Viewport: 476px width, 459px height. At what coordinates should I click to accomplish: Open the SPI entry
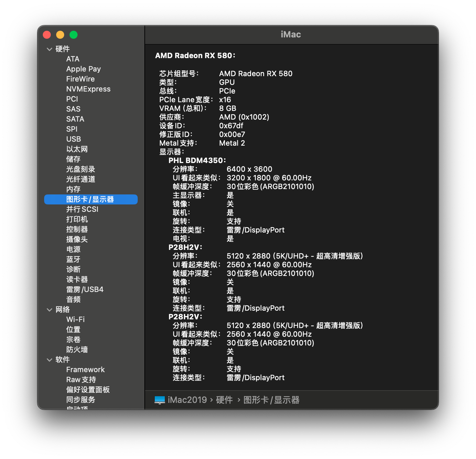point(72,129)
